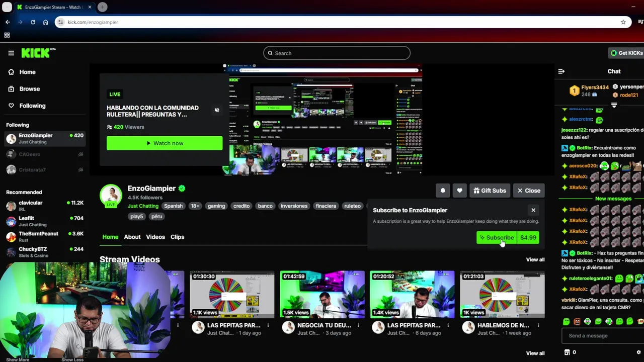
Task: Open recommended channel clavicular
Action: click(x=44, y=206)
